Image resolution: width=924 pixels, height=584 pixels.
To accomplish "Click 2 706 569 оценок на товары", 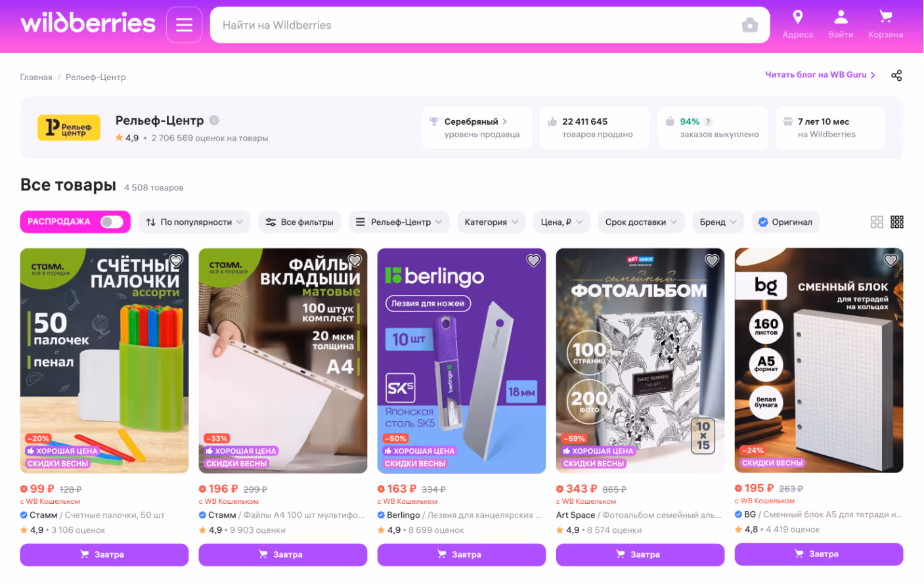I will point(209,138).
